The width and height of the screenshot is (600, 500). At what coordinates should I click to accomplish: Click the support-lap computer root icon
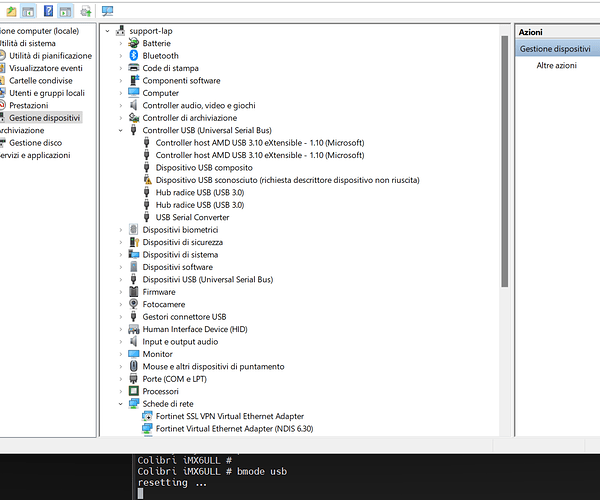[121, 31]
